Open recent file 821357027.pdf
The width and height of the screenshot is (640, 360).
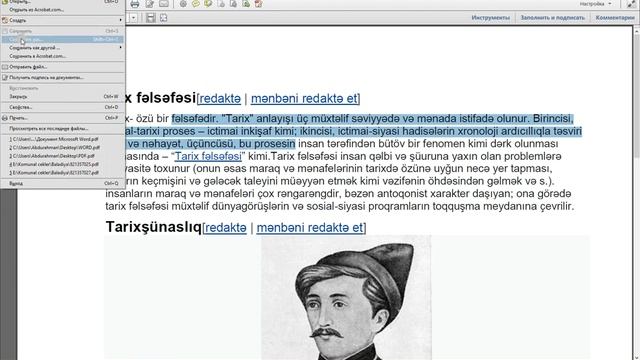62,173
